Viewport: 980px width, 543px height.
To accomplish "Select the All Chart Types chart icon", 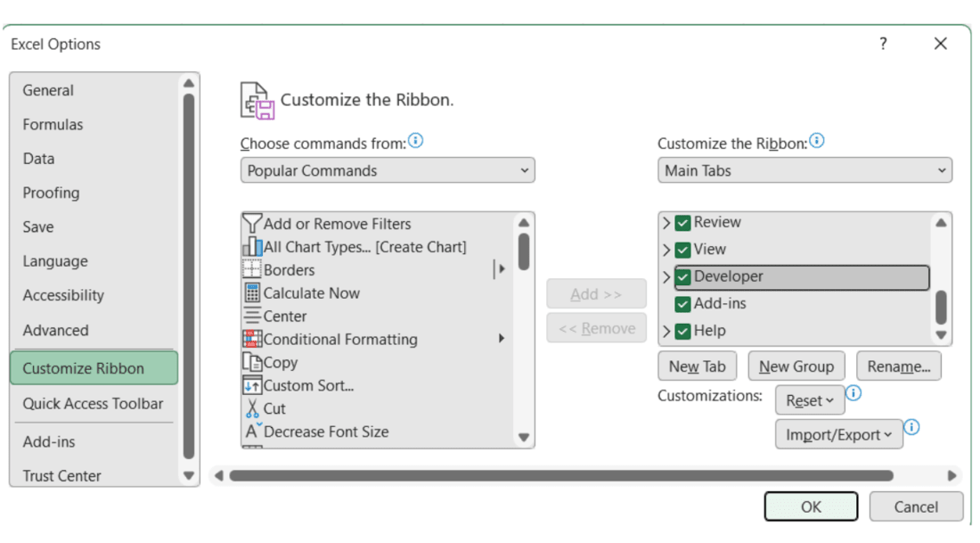I will pos(252,247).
